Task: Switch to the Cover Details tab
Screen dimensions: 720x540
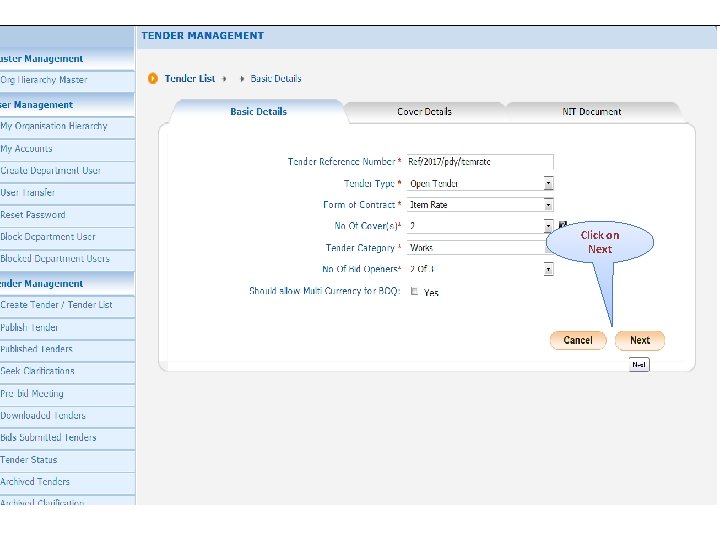Action: pyautogui.click(x=424, y=112)
